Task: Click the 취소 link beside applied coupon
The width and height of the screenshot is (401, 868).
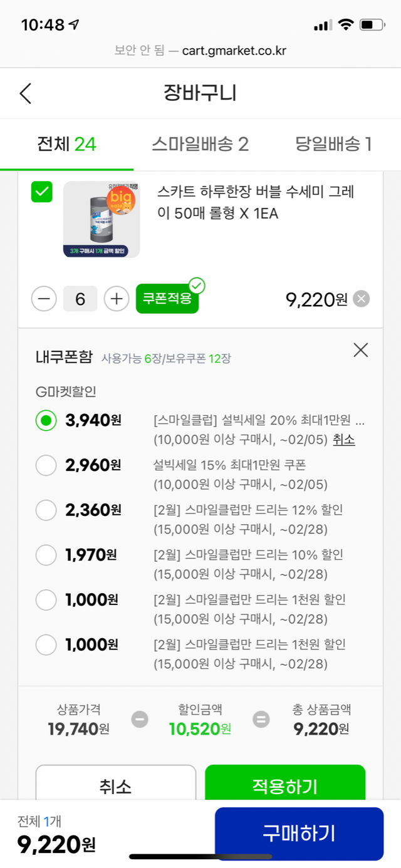Action: tap(344, 440)
